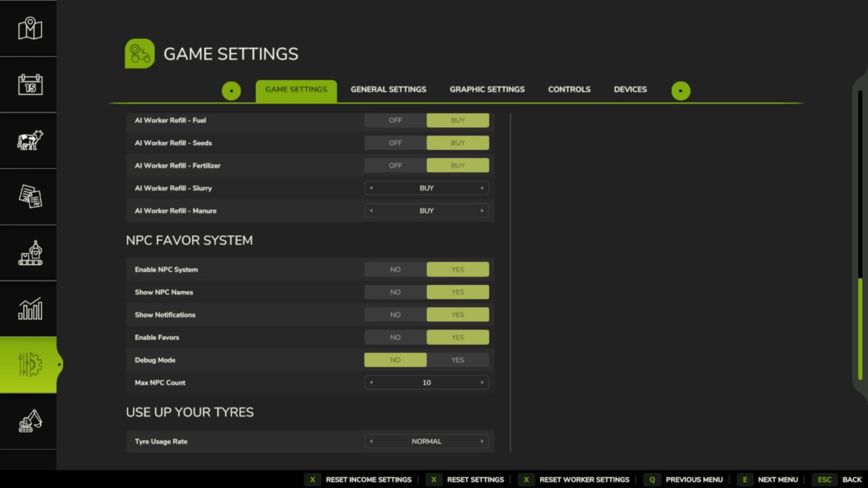This screenshot has width=868, height=488.
Task: Open the map icon in sidebar
Action: coord(29,28)
